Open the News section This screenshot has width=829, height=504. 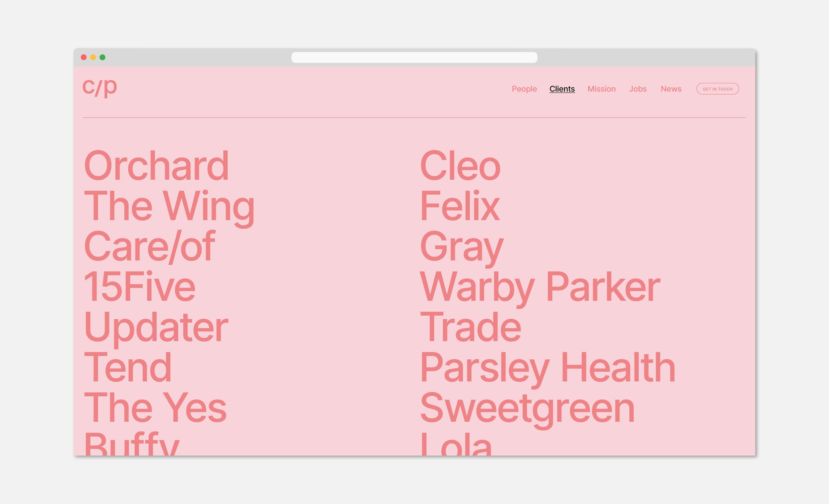click(x=671, y=89)
